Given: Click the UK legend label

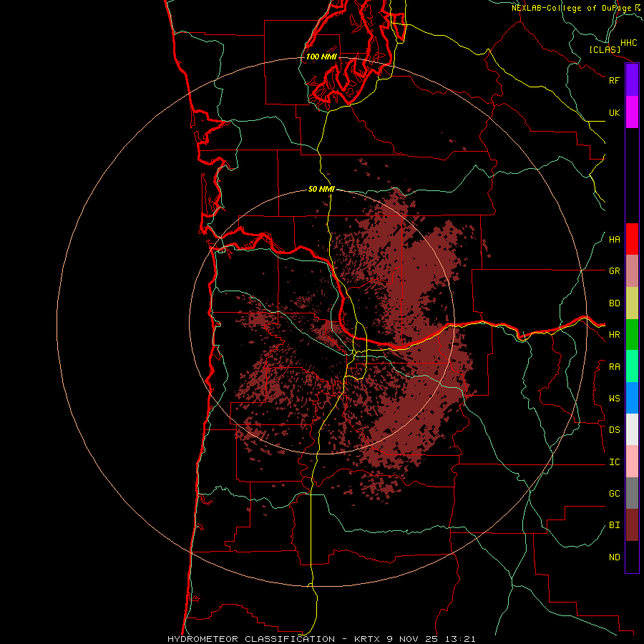Looking at the screenshot, I should (x=614, y=112).
